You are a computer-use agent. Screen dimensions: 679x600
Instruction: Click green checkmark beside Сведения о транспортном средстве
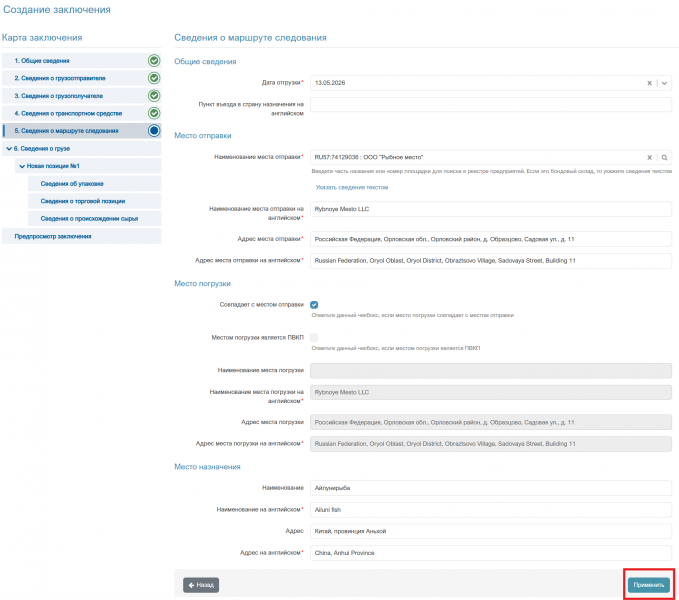(x=154, y=113)
